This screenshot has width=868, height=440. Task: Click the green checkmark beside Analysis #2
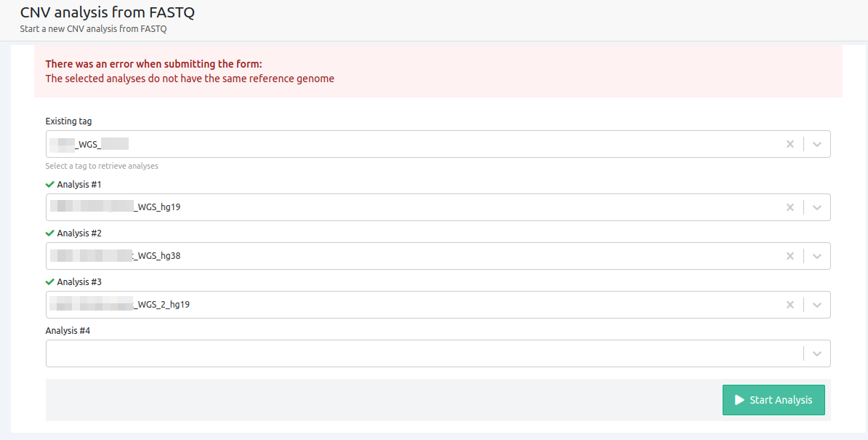[49, 233]
